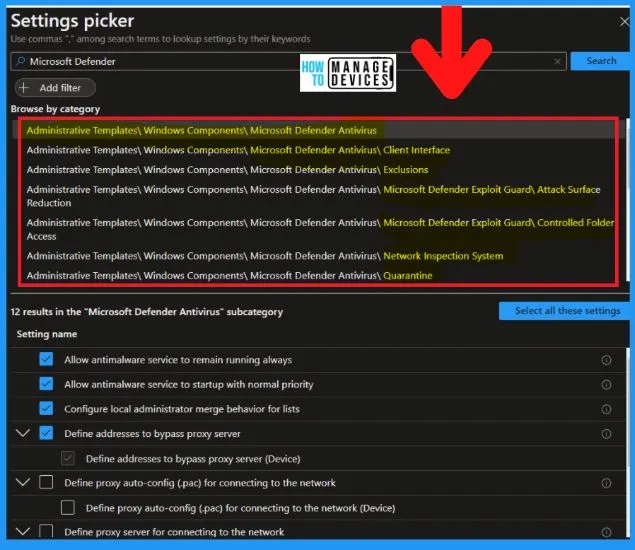Select Attack Surface Reduction category

coord(313,196)
